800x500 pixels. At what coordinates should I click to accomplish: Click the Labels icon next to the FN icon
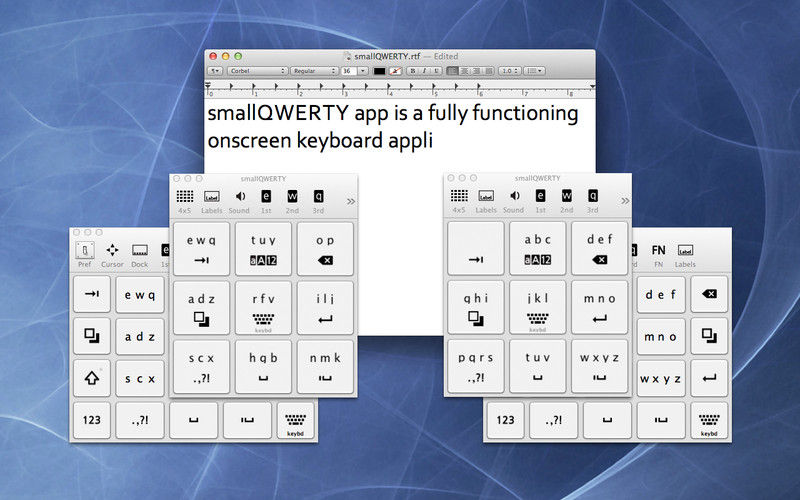coord(685,250)
